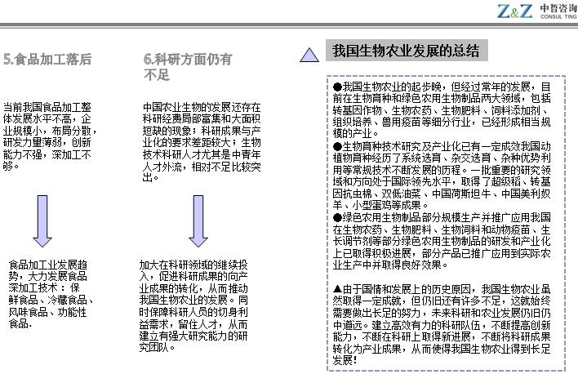Click the paragraph starting 当前我国食品加工整体
578x392 pixels.
tap(47, 136)
